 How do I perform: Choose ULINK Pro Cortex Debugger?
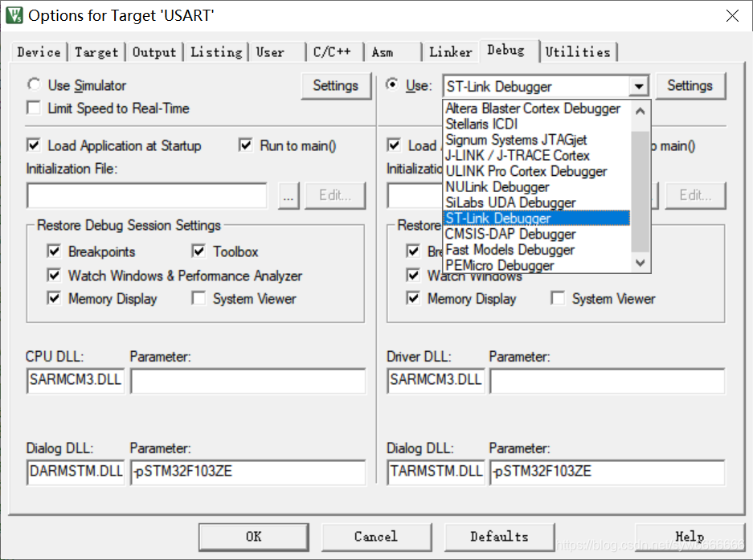coord(536,171)
